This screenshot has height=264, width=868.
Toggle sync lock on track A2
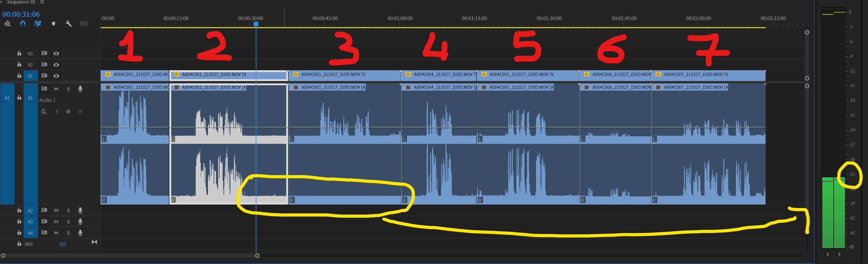(x=44, y=210)
